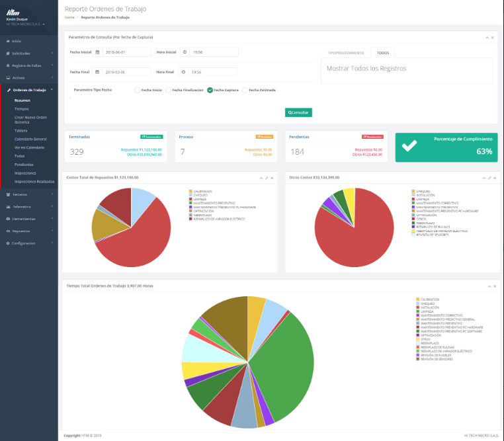Click the clock icon for Hora Inicial
Screen dimensions: 504x441
[185, 52]
